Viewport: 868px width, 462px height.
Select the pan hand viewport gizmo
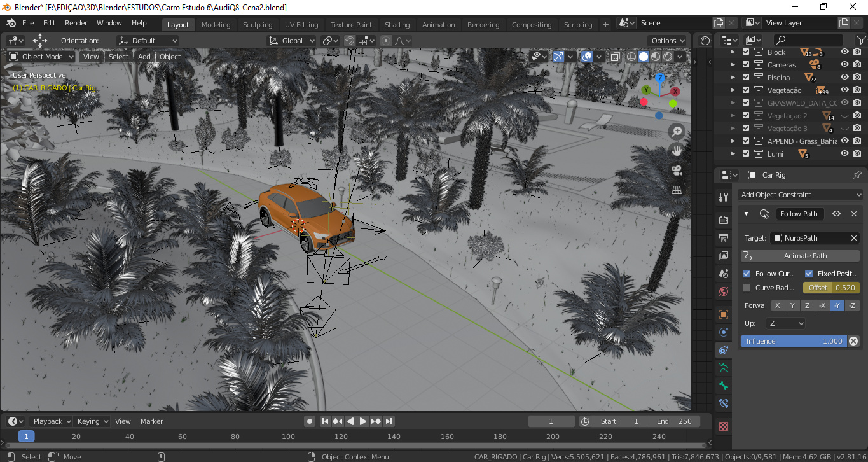677,151
